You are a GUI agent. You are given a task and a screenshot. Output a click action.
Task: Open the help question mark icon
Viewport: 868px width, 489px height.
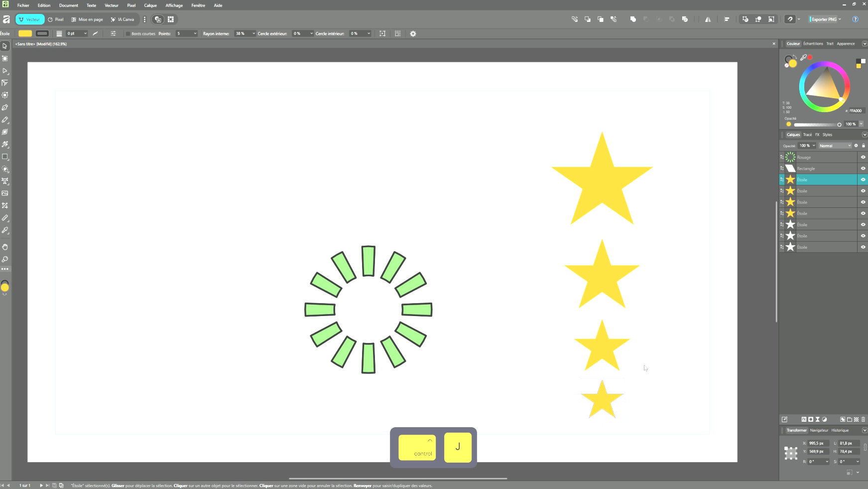(x=855, y=19)
